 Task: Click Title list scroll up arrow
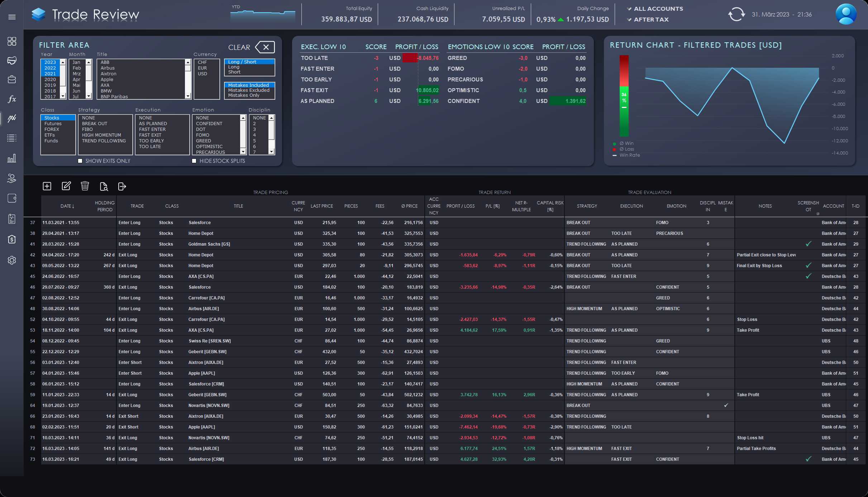188,62
